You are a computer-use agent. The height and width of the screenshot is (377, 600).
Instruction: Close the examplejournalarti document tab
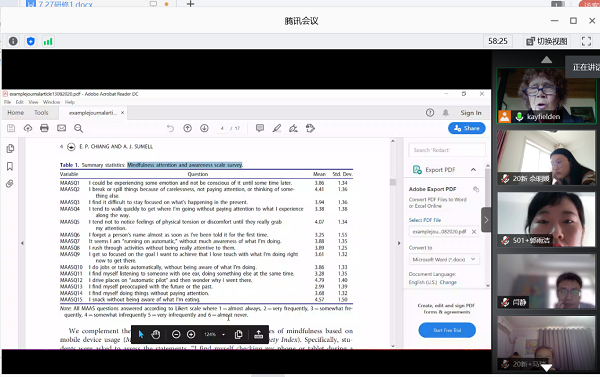point(122,113)
